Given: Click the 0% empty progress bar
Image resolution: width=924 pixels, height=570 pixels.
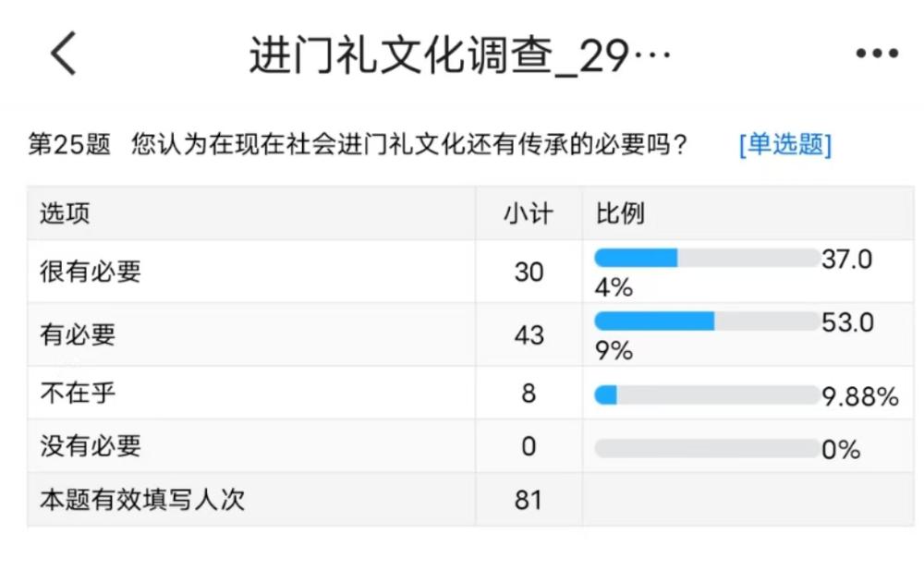Looking at the screenshot, I should pos(707,449).
